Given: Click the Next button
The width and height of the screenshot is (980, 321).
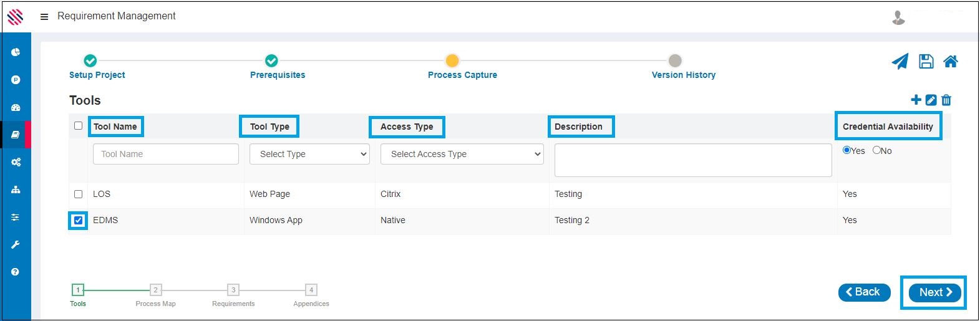Looking at the screenshot, I should click(x=934, y=292).
